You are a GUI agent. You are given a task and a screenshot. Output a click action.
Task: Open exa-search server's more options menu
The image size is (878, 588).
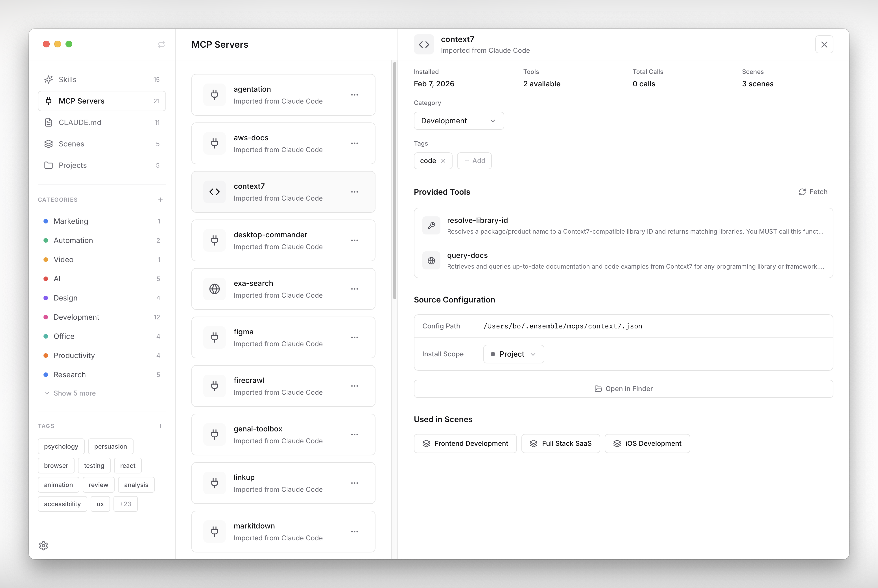pyautogui.click(x=355, y=289)
